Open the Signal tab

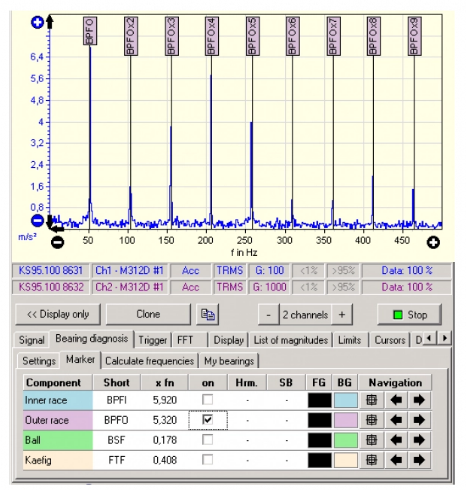32,340
